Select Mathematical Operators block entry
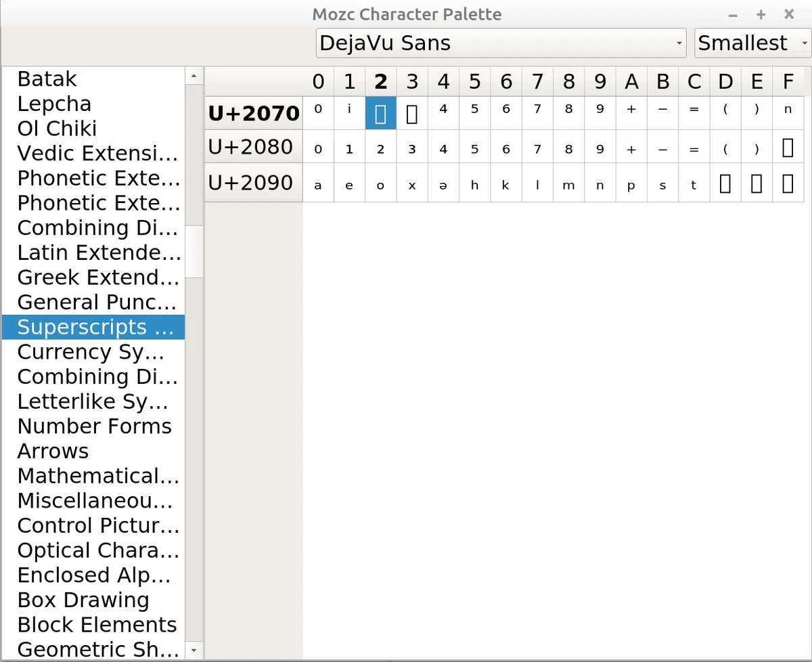The width and height of the screenshot is (812, 662). [x=93, y=476]
